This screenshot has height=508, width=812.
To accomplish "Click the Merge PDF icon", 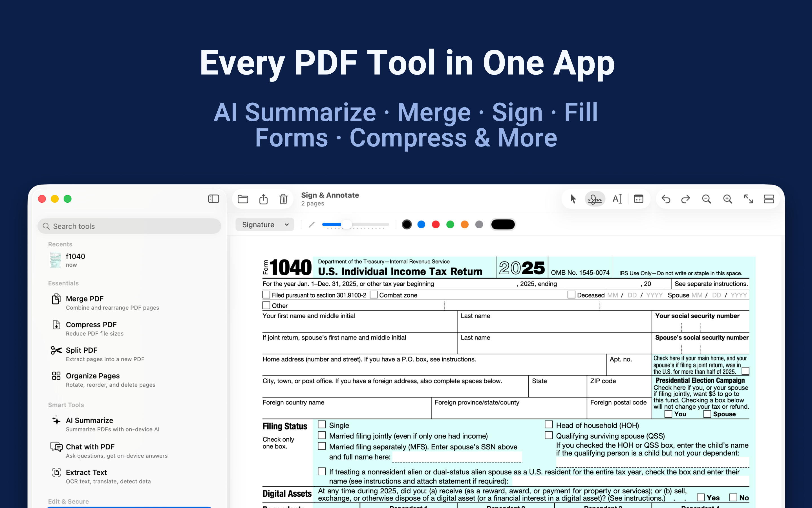I will tap(56, 299).
